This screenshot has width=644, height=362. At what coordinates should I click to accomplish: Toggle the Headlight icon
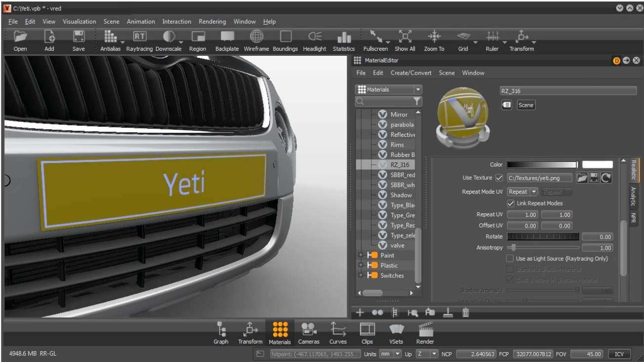coord(315,37)
